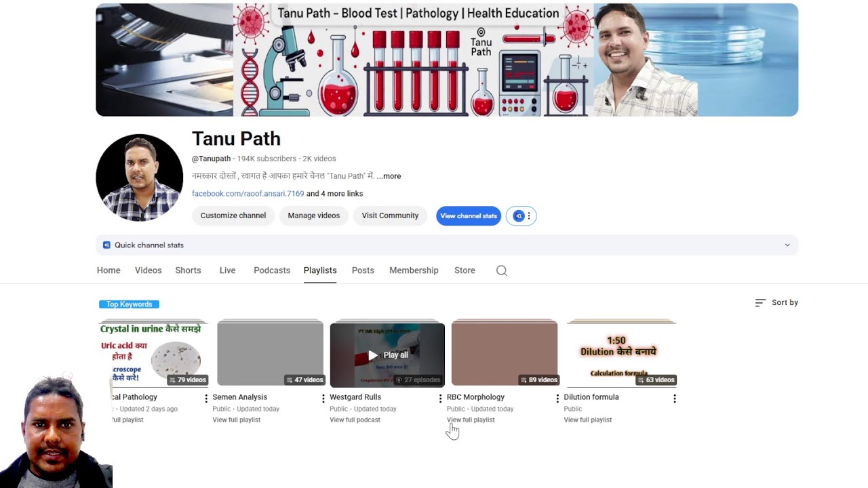868x488 pixels.
Task: Open RBC Morphology playlist thumbnail
Action: pyautogui.click(x=505, y=354)
